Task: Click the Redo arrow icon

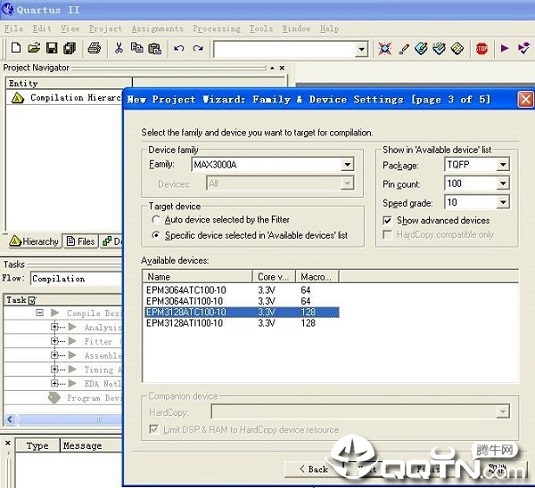Action: pos(198,48)
